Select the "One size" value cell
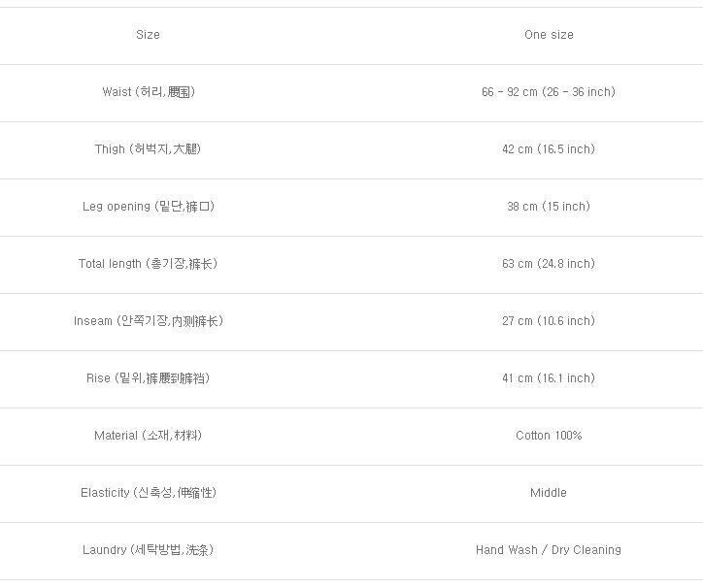The height and width of the screenshot is (588, 703). (549, 35)
